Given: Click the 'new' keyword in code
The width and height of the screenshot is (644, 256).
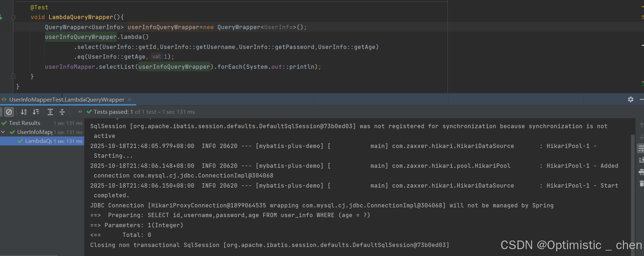Looking at the screenshot, I should tap(208, 27).
